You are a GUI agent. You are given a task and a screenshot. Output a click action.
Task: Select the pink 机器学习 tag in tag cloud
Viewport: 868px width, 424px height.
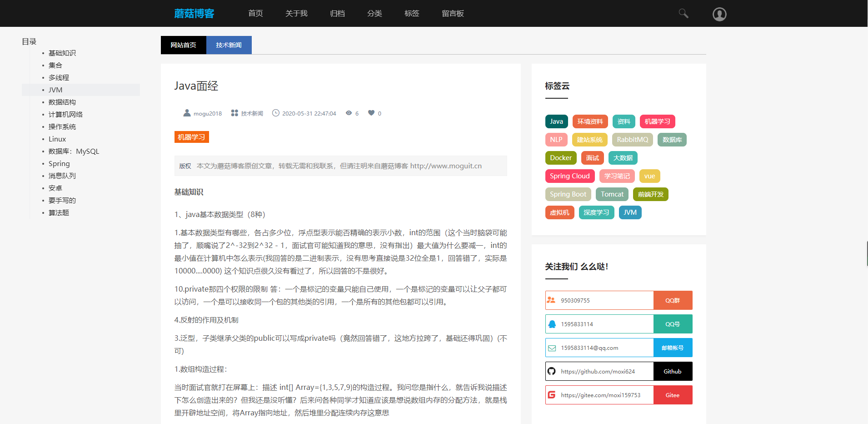click(658, 121)
